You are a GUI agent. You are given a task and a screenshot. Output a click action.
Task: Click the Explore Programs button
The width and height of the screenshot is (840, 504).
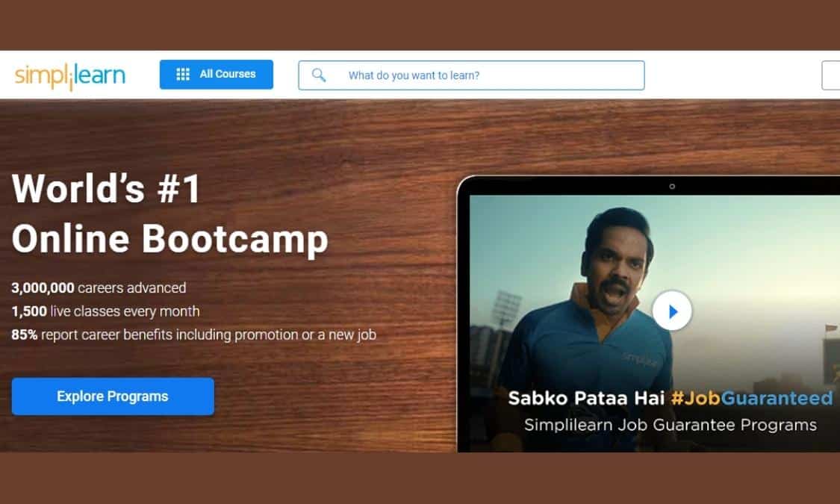(113, 396)
